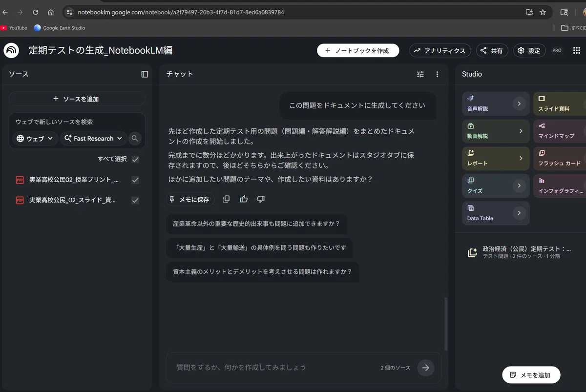Uncheck the 実業高校公民02_授業プリント source checkbox

[135, 180]
